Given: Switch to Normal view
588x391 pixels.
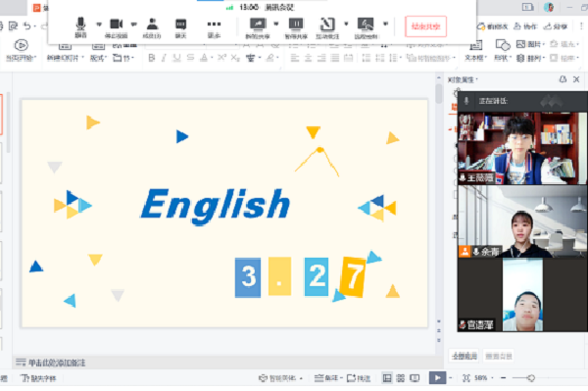Looking at the screenshot, I should tap(387, 378).
